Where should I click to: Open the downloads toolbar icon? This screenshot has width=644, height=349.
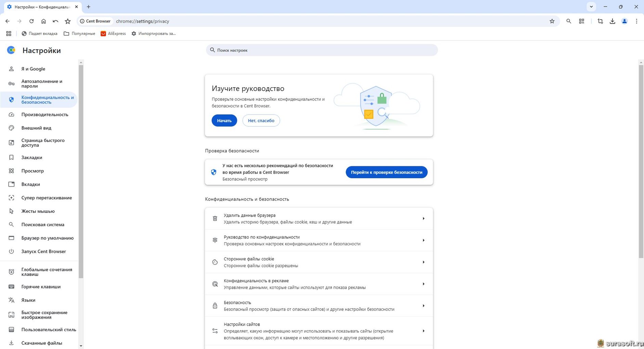(x=613, y=21)
